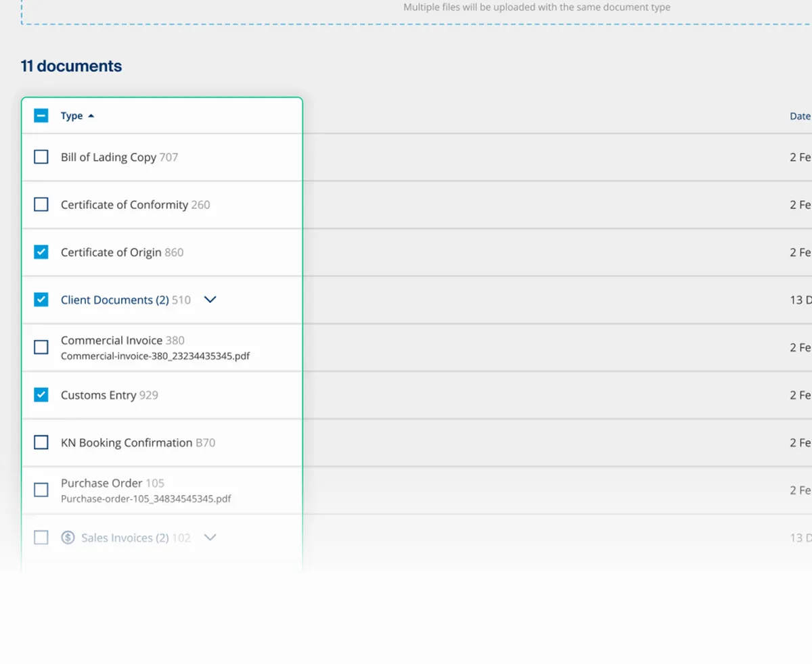The image size is (812, 664).
Task: Enable the KN Booking Confirmation checkbox
Action: tap(41, 442)
